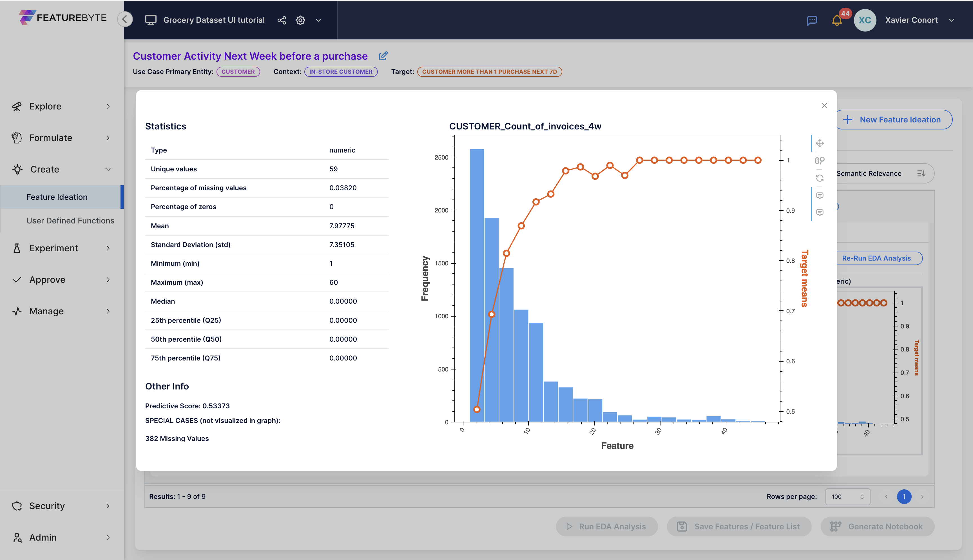Expand the Manage menu

click(x=62, y=312)
